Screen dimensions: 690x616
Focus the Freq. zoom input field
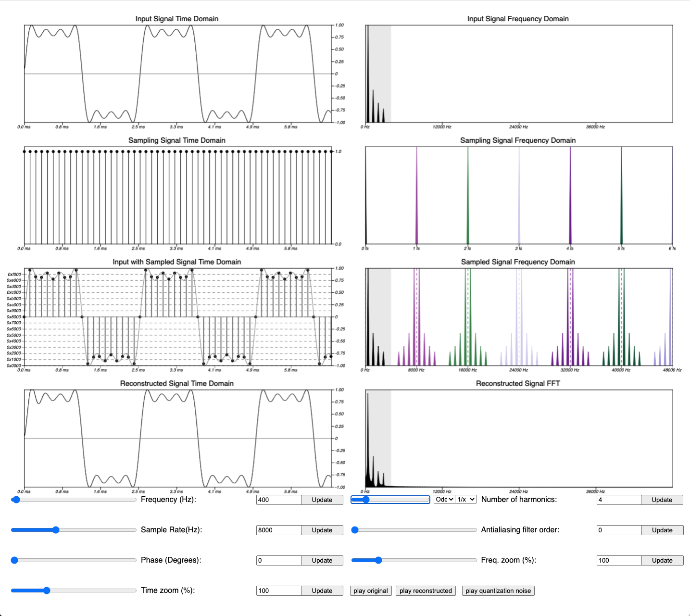(x=619, y=560)
